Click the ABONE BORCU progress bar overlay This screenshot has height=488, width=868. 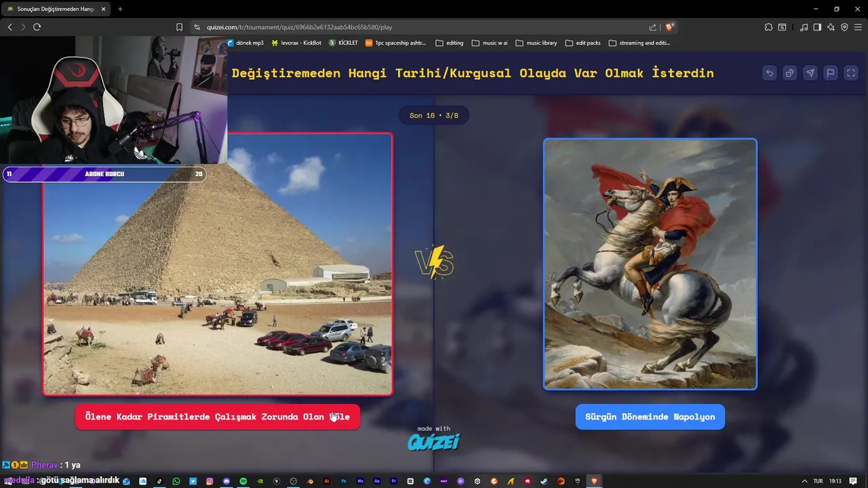104,174
